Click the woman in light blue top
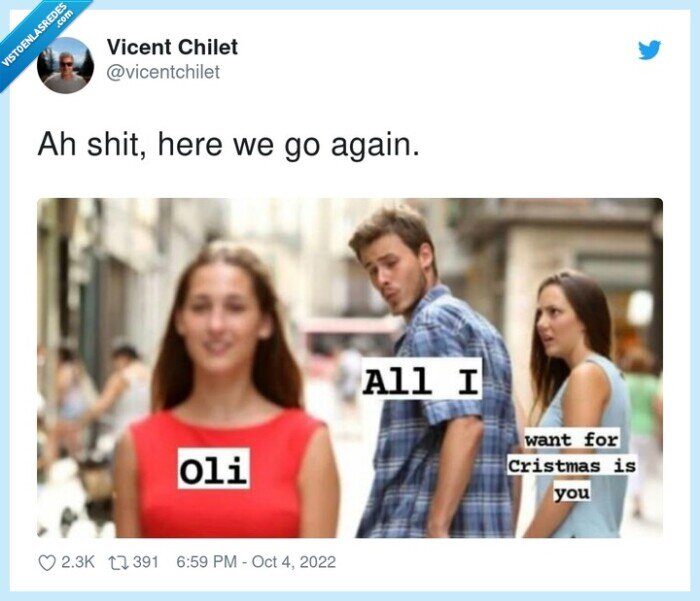 [578, 404]
